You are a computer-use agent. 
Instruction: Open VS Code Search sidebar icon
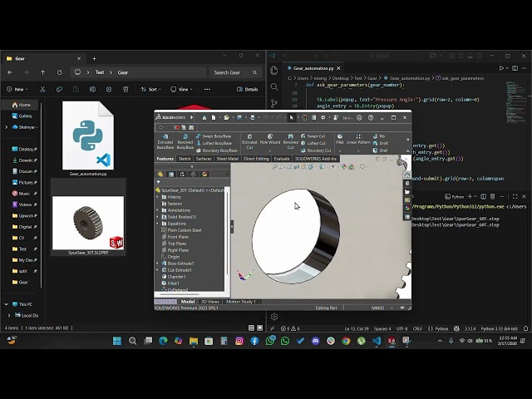[274, 86]
